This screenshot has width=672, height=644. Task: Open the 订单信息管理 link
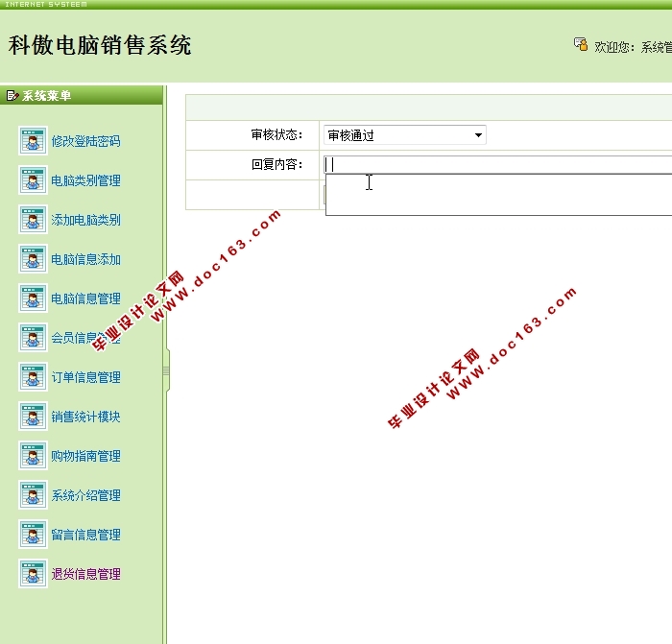click(x=85, y=377)
